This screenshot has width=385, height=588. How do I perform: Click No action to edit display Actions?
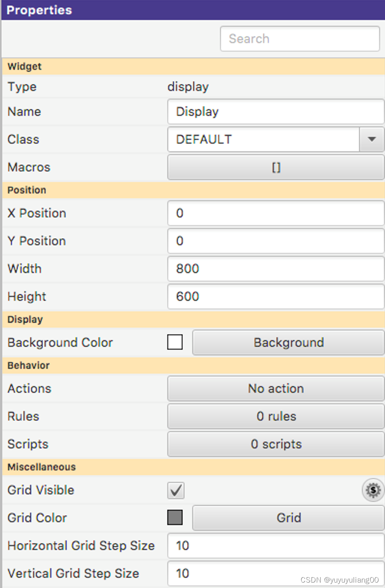point(275,388)
